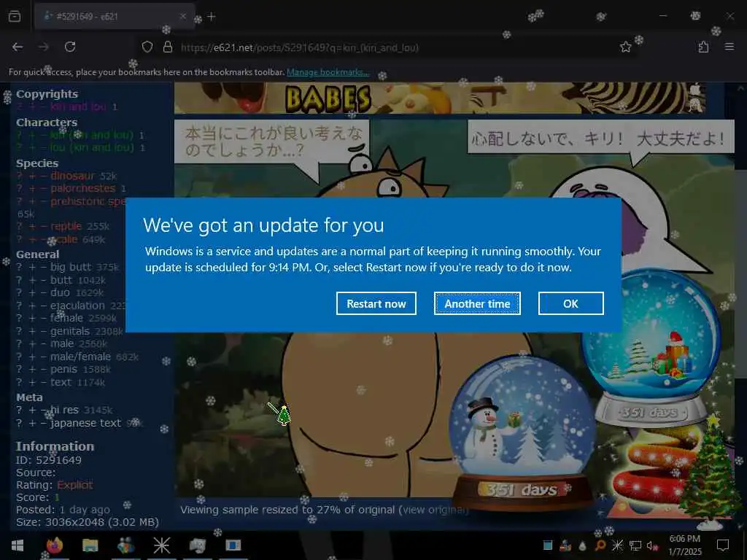Click the view original link

click(x=435, y=510)
